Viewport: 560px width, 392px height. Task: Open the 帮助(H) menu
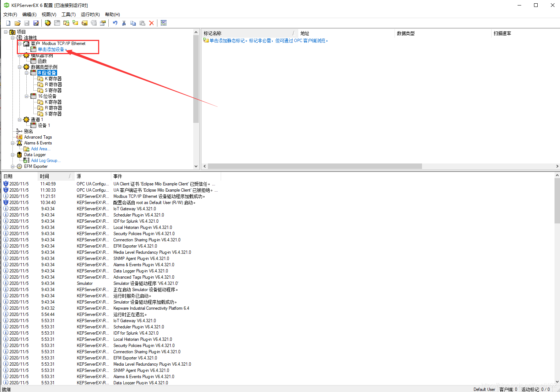[112, 15]
